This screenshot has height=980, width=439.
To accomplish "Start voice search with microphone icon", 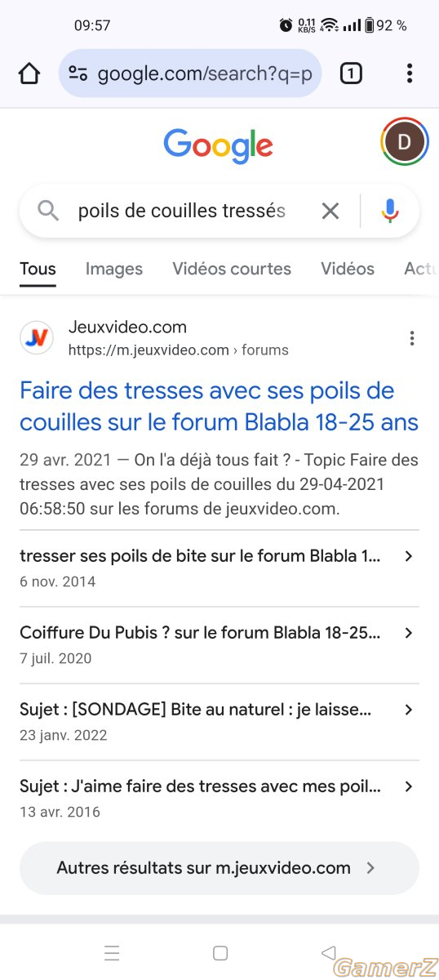I will click(390, 212).
